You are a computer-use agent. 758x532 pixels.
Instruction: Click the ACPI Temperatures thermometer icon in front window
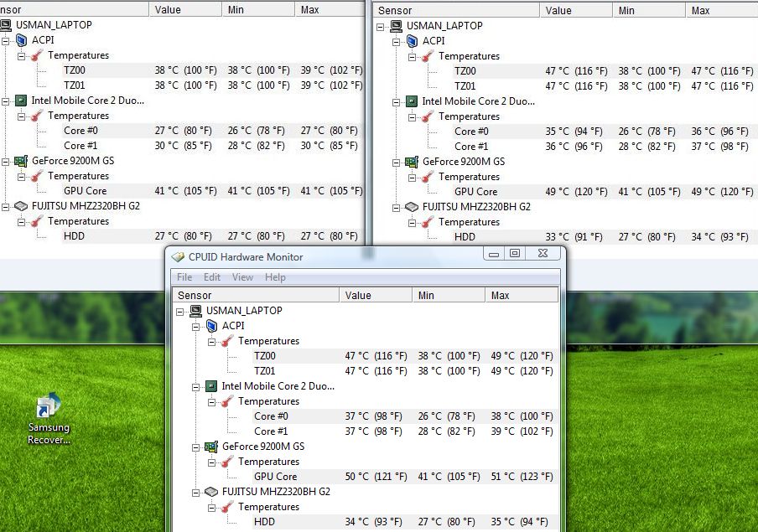coord(227,341)
